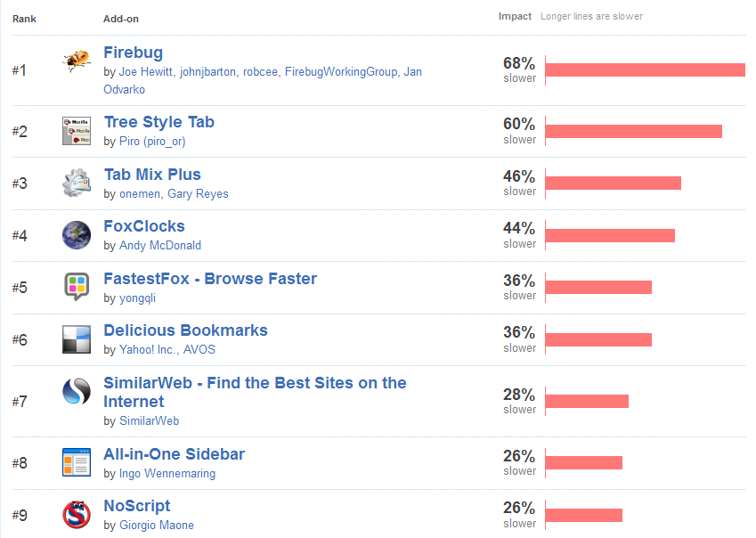This screenshot has width=756, height=538.
Task: Open the NoScript add-on title
Action: point(137,506)
